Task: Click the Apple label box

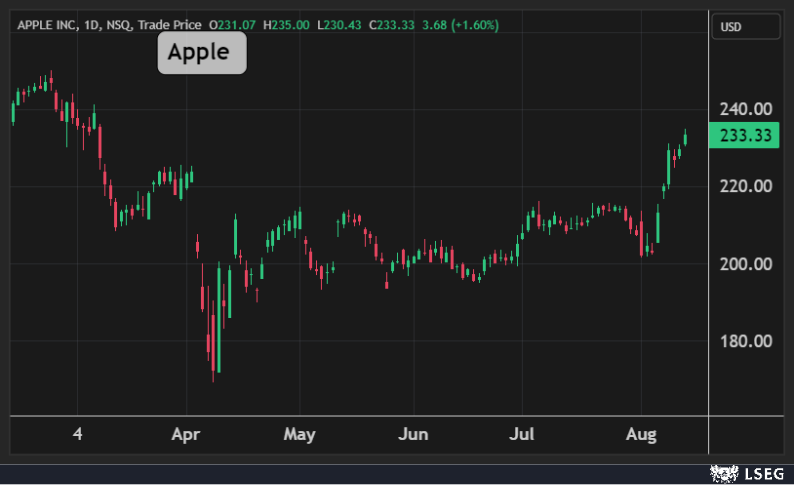Action: click(201, 52)
